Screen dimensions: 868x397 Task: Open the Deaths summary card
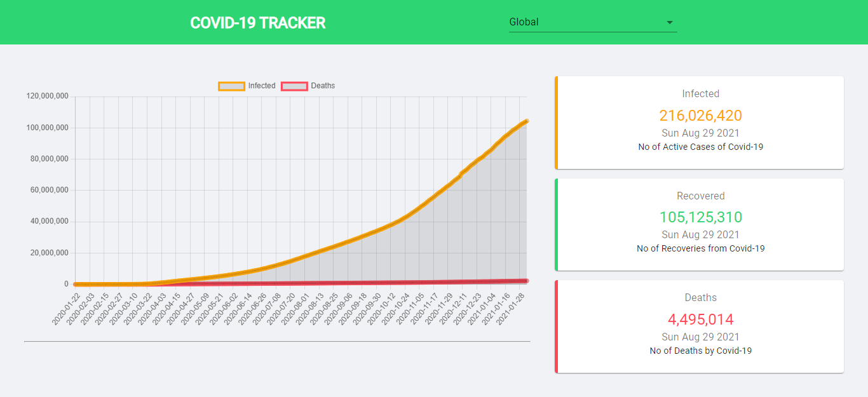coord(700,326)
